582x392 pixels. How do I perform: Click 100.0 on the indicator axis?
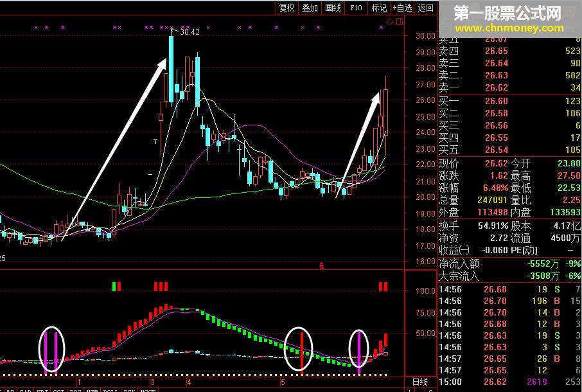[x=425, y=291]
